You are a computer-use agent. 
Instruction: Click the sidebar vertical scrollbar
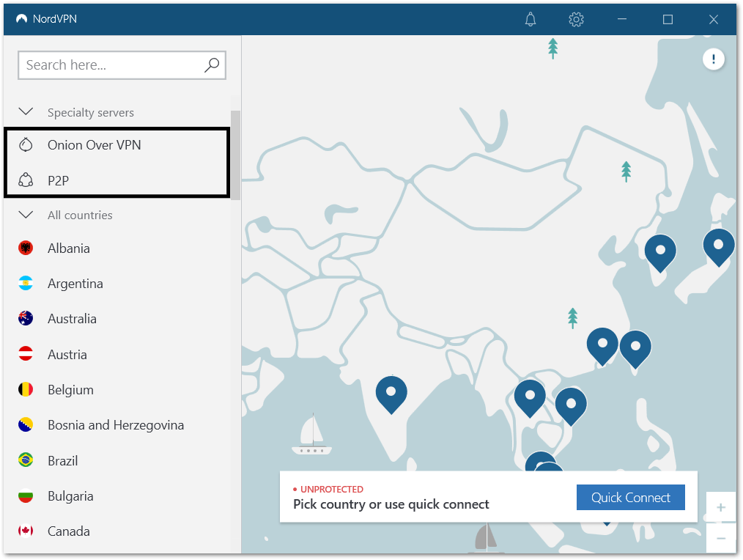point(235,154)
